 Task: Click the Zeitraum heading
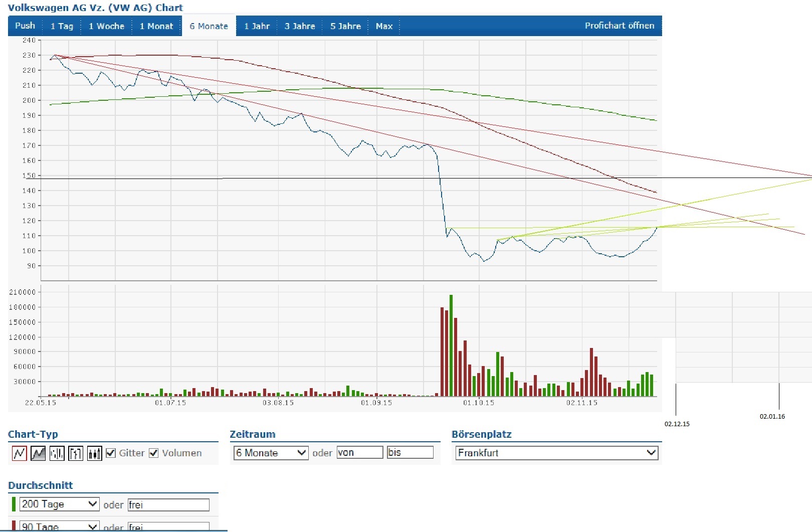(253, 434)
